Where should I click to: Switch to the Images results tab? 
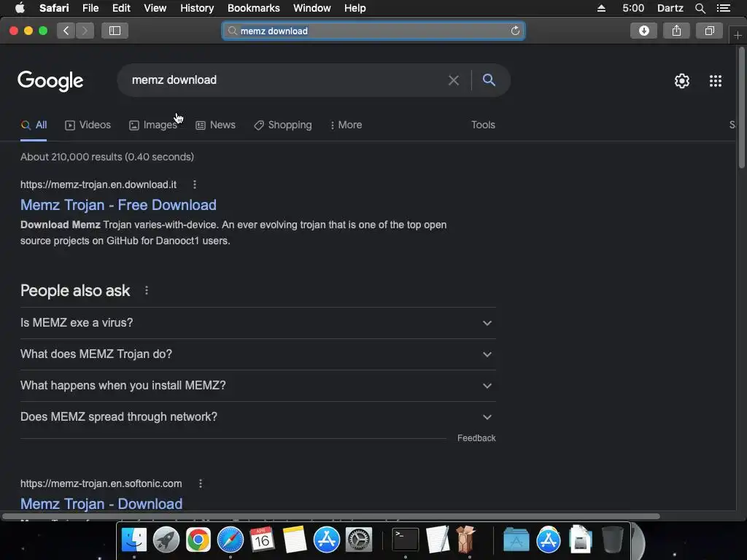click(153, 125)
